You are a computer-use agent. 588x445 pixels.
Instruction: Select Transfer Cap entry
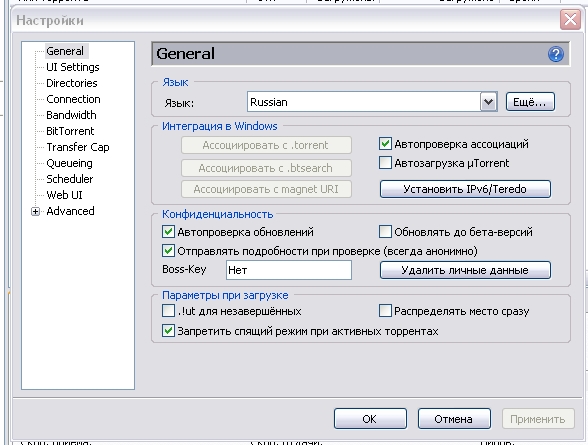(78, 147)
